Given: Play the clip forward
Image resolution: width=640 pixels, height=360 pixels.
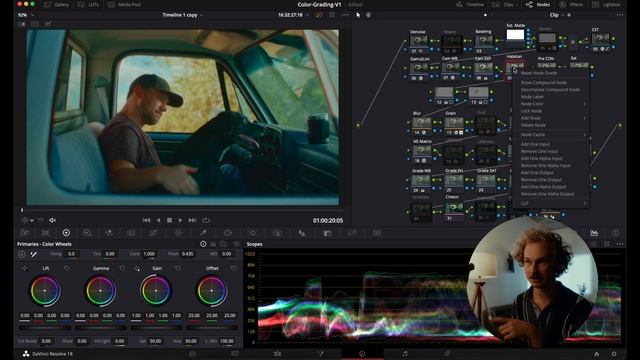Looking at the screenshot, I should [x=180, y=220].
